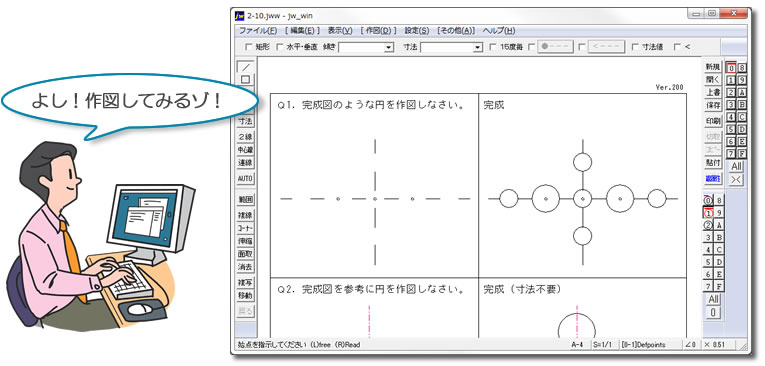Toggle layer group 0 in lower bar

click(708, 200)
